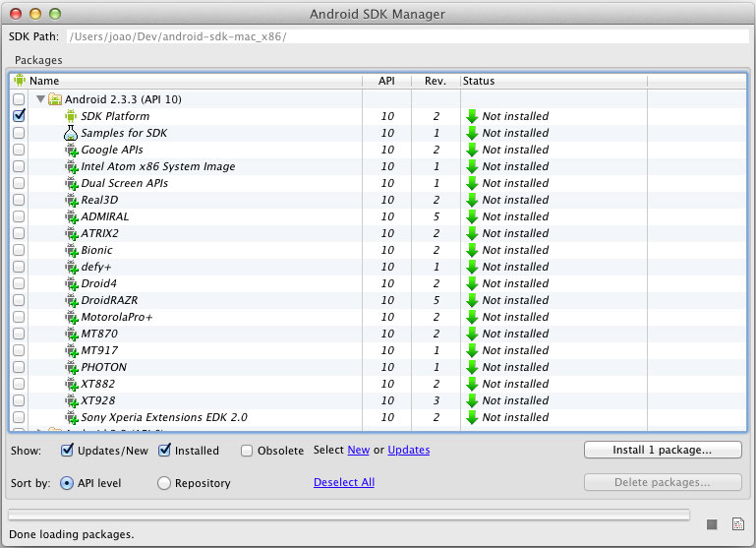Enable the Obsolete checkbox
The image size is (756, 548).
[x=245, y=451]
